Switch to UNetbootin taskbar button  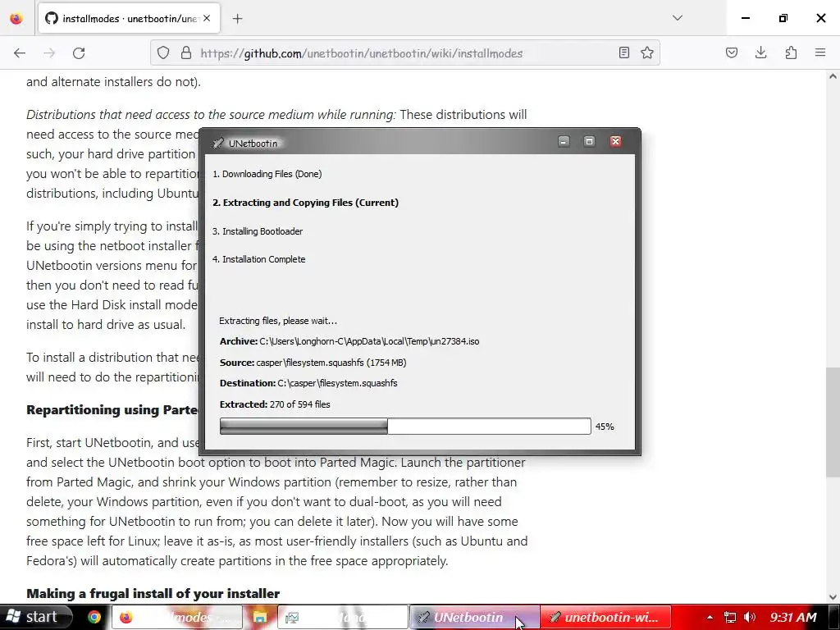475,617
